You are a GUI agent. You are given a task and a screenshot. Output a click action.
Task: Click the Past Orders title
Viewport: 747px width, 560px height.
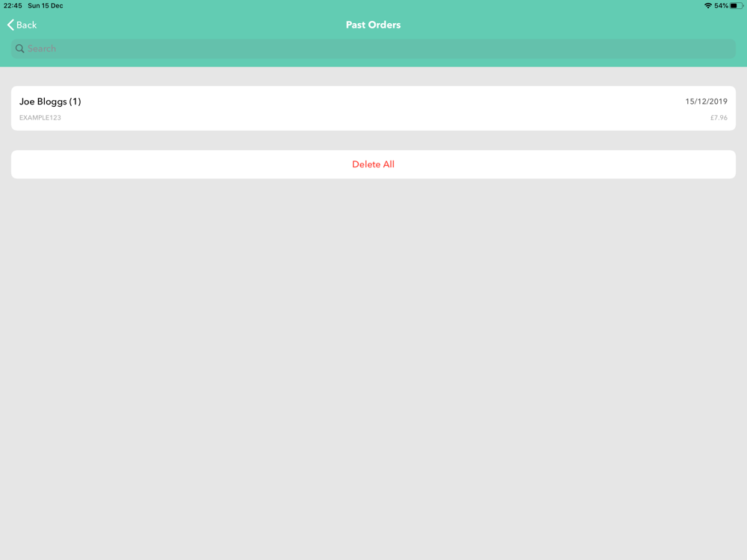[373, 25]
